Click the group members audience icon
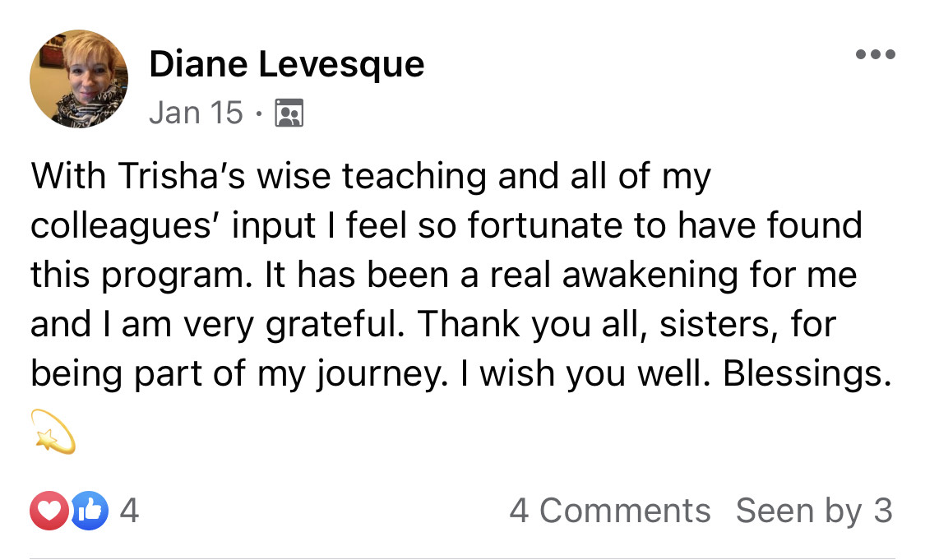The image size is (925, 560). (289, 113)
